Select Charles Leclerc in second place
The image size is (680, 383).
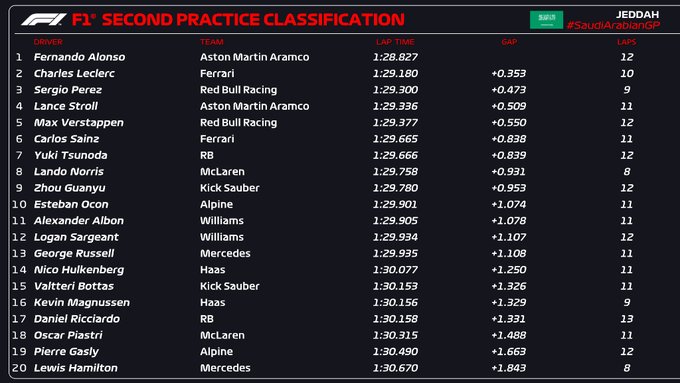[74, 73]
